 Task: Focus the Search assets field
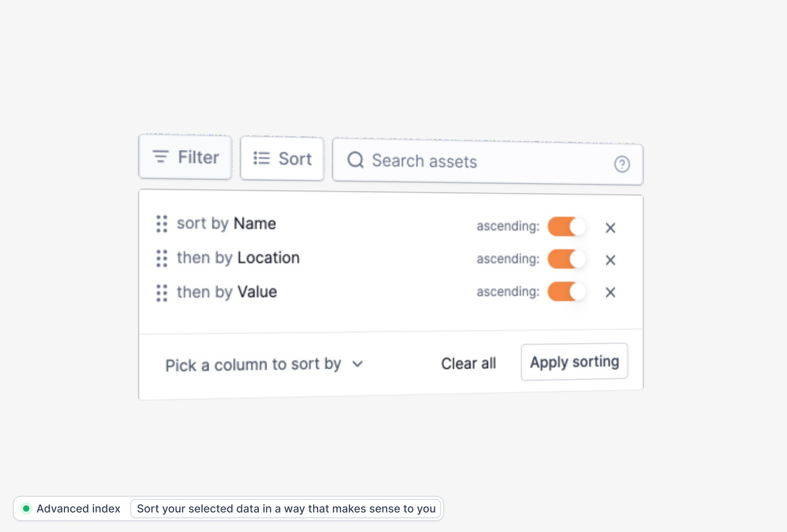pos(488,162)
